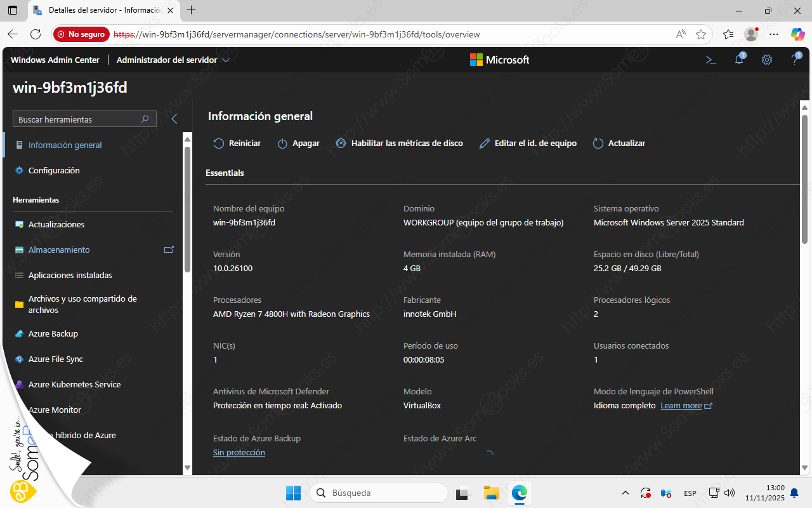Open Windows Admin Center settings gear

(x=767, y=60)
